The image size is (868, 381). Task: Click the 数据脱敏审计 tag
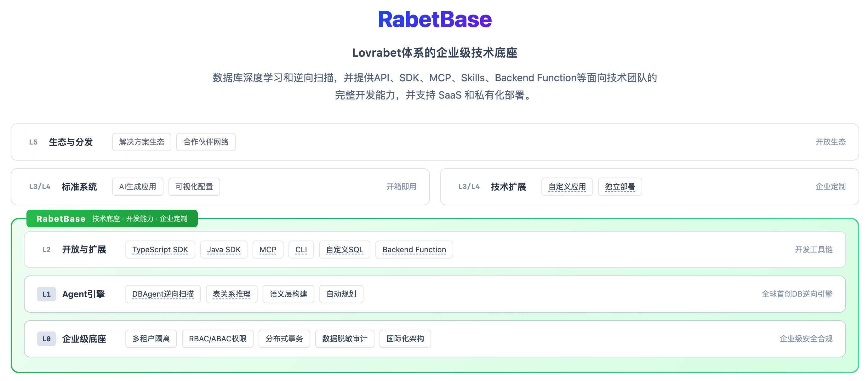pos(344,338)
